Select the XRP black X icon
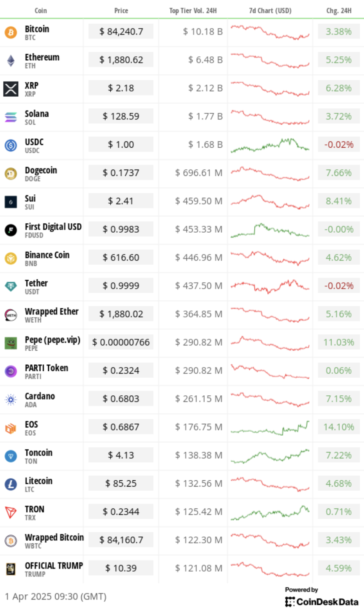The height and width of the screenshot is (608, 364). [x=11, y=89]
